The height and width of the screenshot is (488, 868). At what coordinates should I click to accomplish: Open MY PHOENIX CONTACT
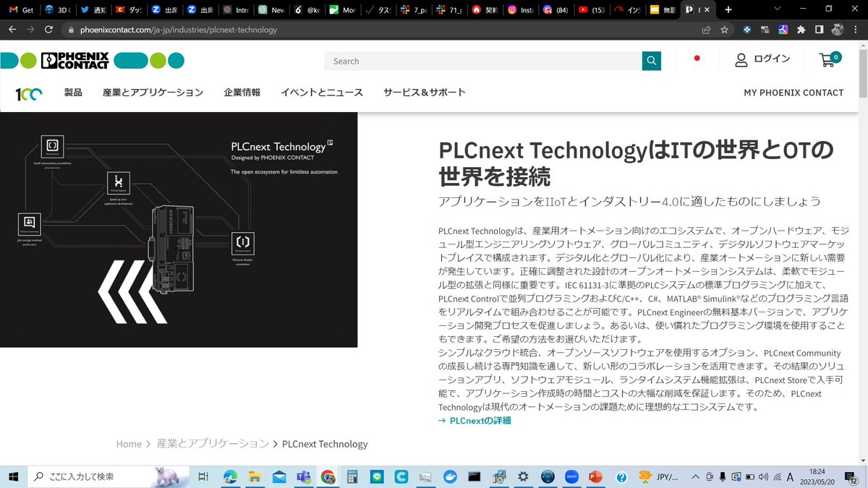click(x=793, y=93)
